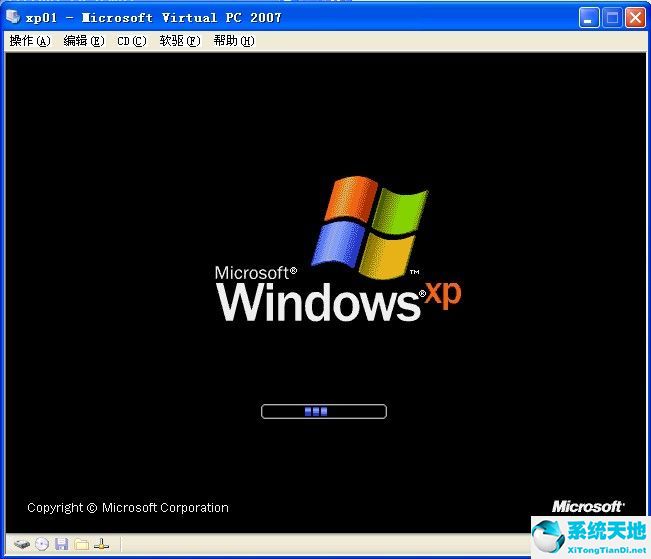
Task: Click the shared folders status icon
Action: [81, 544]
